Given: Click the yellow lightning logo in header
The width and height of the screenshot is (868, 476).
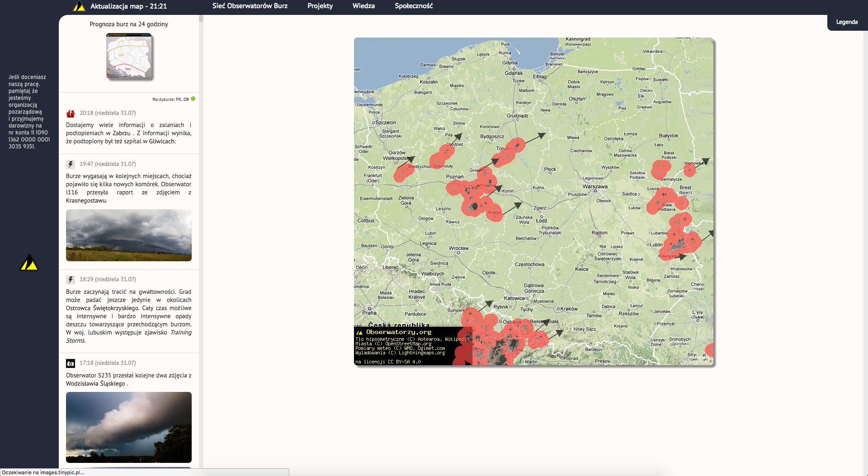Looking at the screenshot, I should point(79,6).
